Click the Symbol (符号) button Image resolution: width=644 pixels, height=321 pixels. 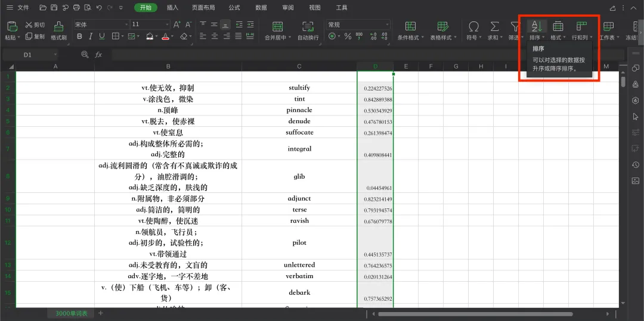473,31
